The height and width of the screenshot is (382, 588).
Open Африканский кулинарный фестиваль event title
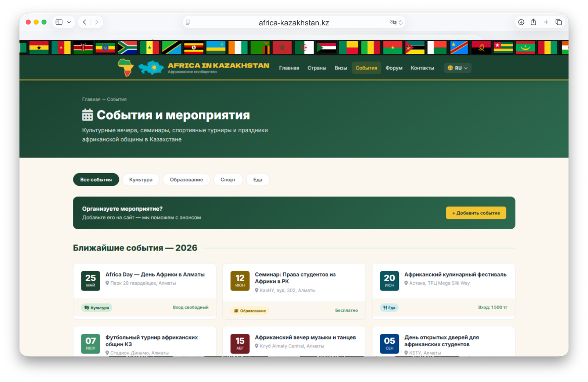coord(455,274)
